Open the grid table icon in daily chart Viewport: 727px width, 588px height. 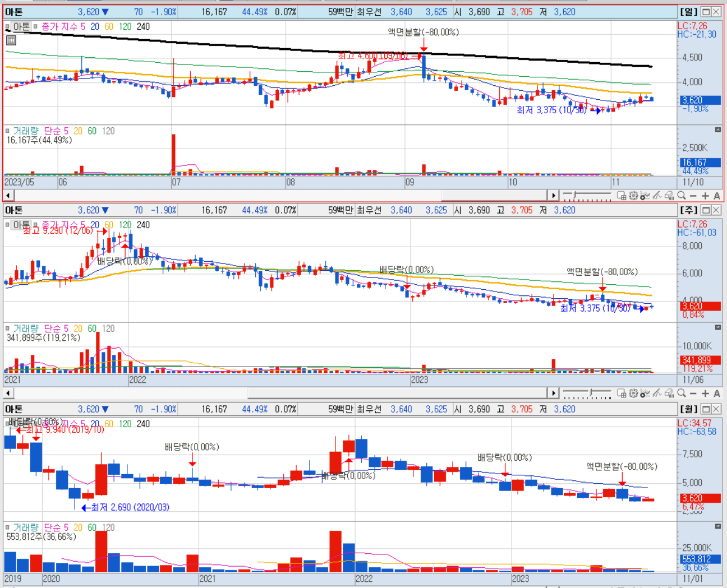click(x=11, y=40)
